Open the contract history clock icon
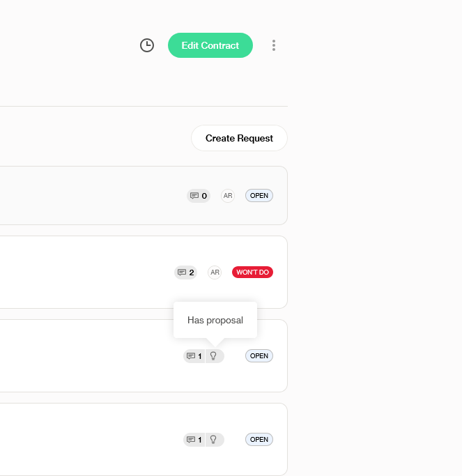Screen dimensions: 462x476 tap(147, 45)
